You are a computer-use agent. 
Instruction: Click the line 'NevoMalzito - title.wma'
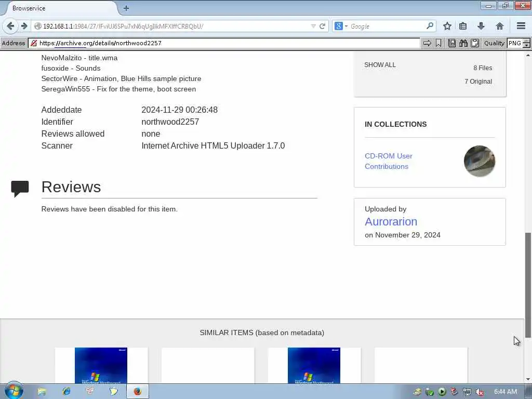coord(79,58)
